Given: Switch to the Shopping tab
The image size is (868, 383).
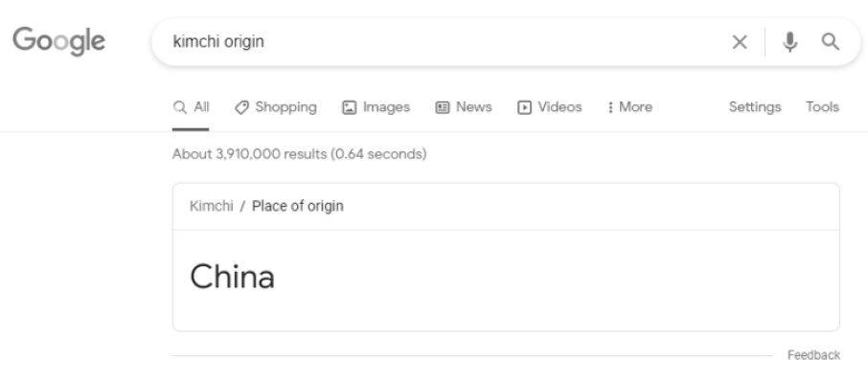Looking at the screenshot, I should (x=286, y=107).
